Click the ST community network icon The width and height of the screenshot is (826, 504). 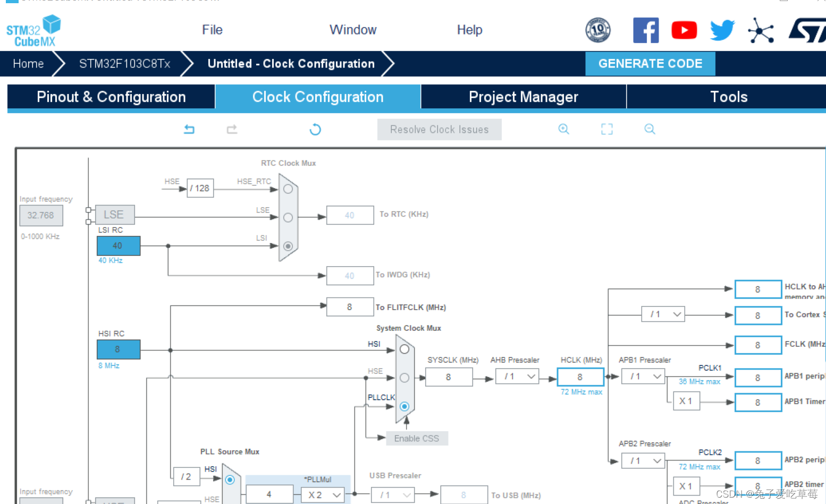click(761, 30)
